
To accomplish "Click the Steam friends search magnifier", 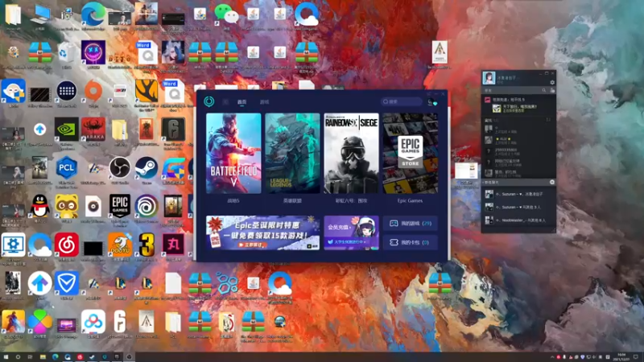I will click(544, 90).
